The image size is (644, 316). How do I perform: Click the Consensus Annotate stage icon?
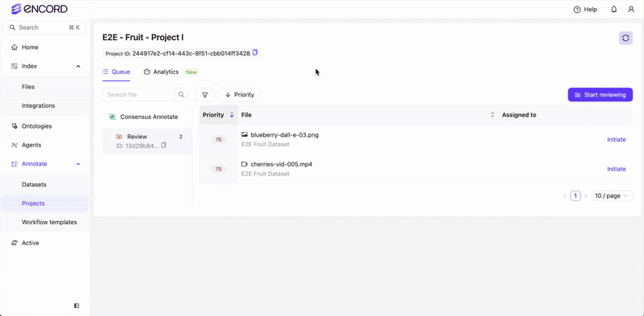point(112,117)
